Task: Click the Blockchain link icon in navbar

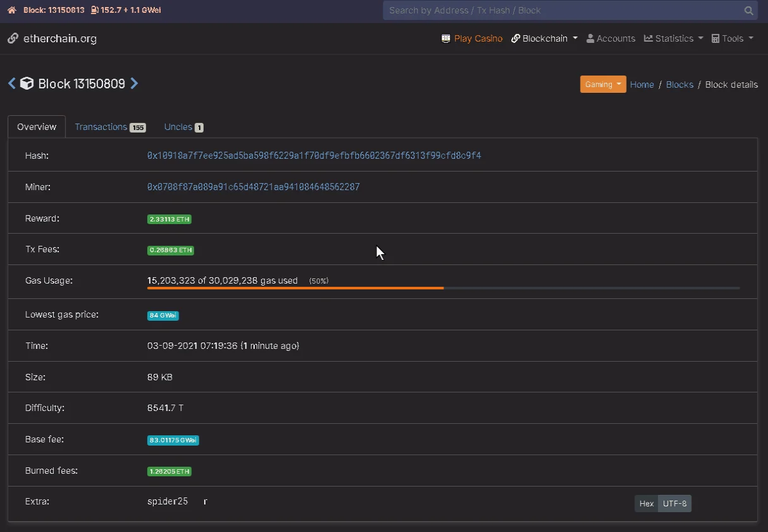Action: tap(515, 38)
